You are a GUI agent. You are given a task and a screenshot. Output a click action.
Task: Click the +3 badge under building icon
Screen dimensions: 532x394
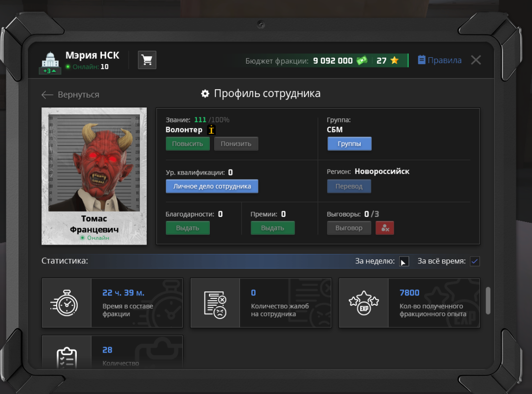[50, 71]
